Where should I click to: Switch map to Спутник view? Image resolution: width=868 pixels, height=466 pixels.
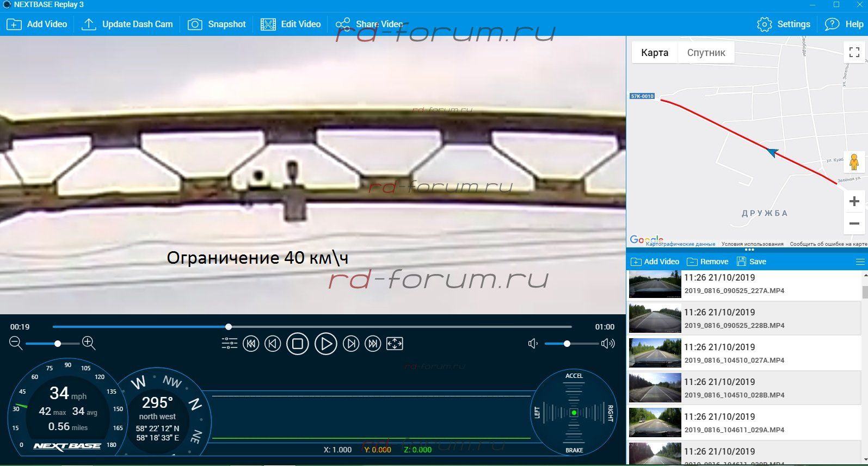pyautogui.click(x=706, y=53)
